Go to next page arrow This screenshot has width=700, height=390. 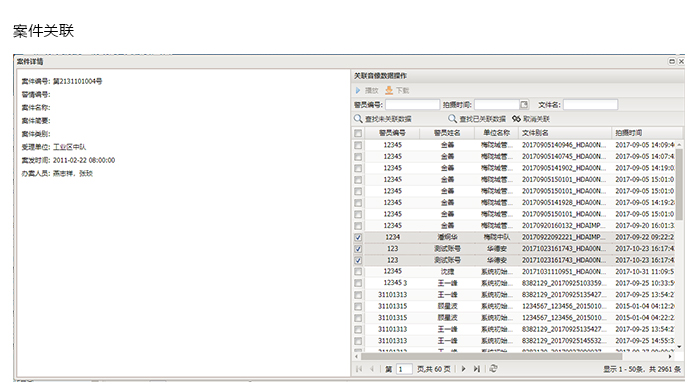tap(463, 369)
